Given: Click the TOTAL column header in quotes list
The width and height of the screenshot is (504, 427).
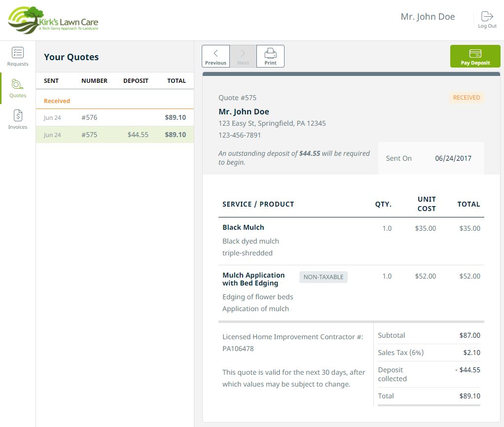Looking at the screenshot, I should coord(176,81).
